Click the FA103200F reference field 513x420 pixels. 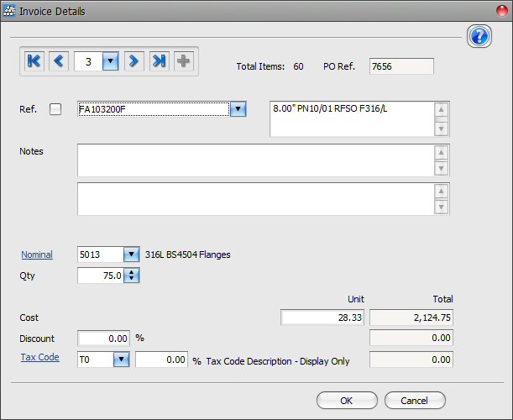click(x=154, y=109)
